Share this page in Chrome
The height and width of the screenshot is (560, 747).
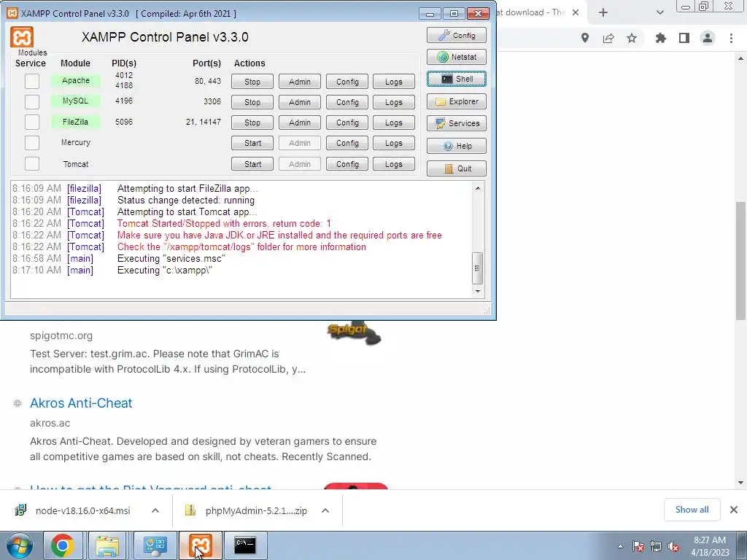[x=608, y=38]
